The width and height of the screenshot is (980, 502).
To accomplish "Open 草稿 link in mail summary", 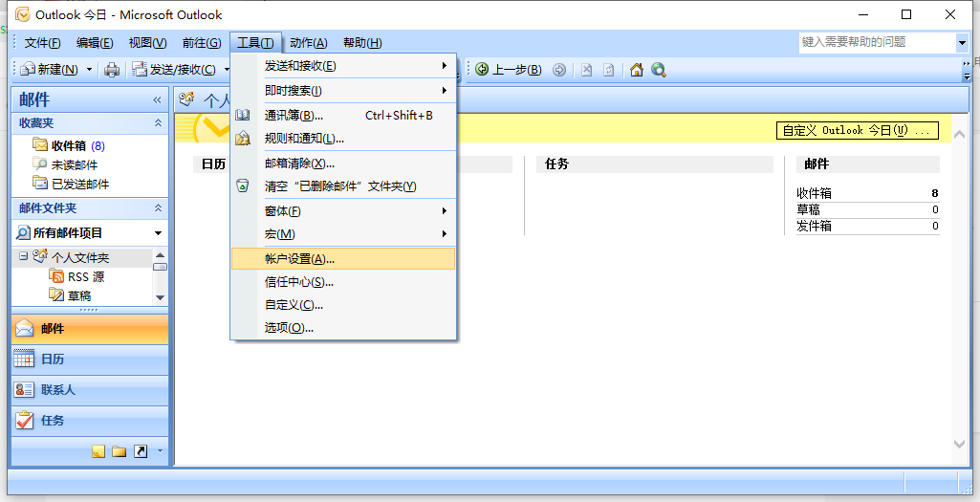I will 808,209.
